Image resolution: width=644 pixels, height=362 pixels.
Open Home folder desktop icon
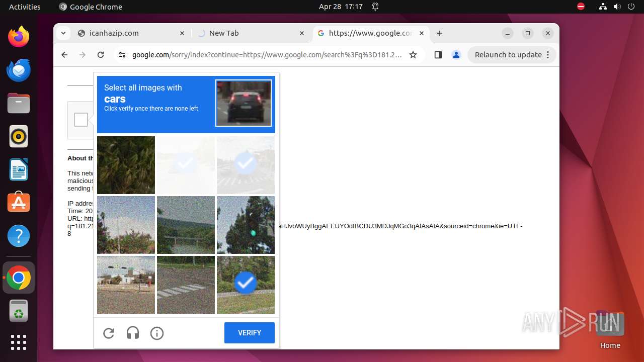(x=610, y=329)
